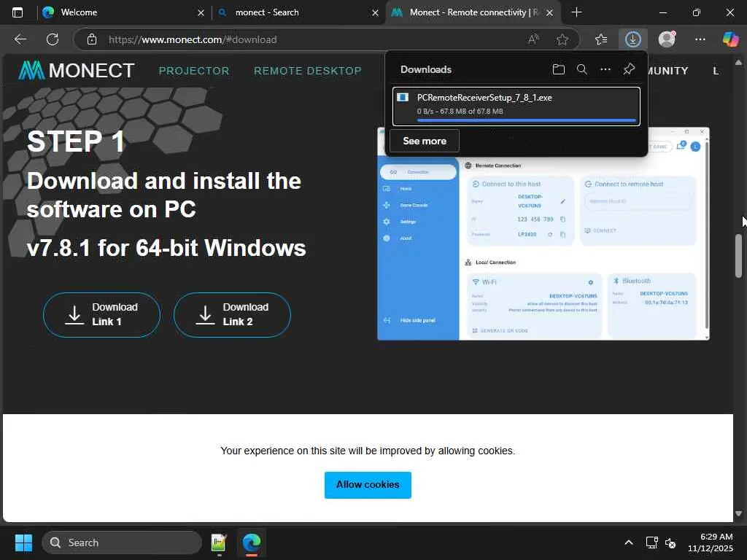Pin the Downloads panel
Image resolution: width=747 pixels, height=560 pixels.
point(629,69)
